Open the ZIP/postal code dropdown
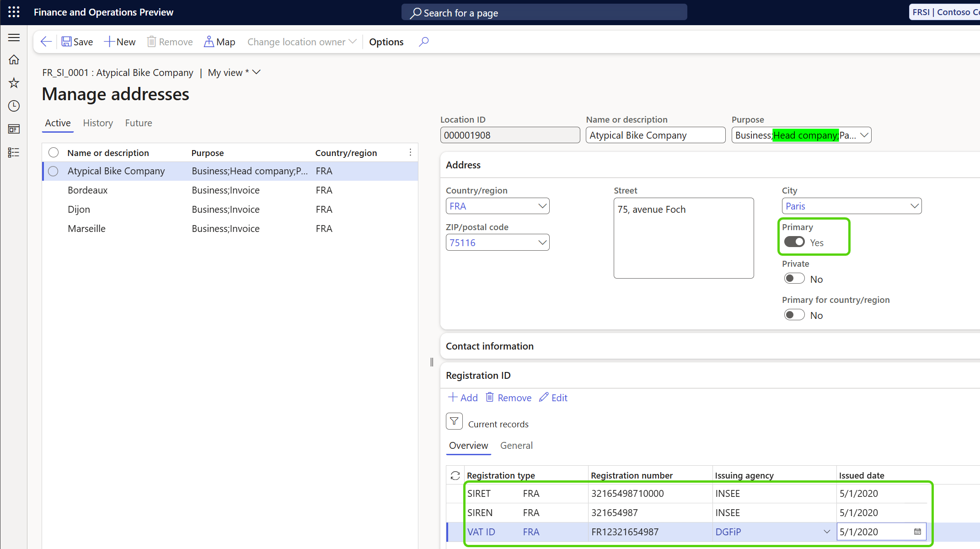The width and height of the screenshot is (980, 549). [542, 242]
